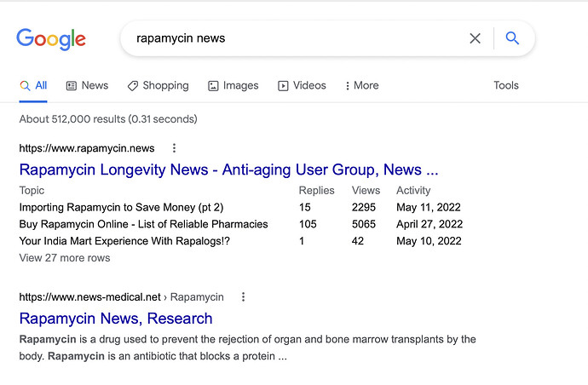The width and height of the screenshot is (588, 385).
Task: Click the 2295 views value
Action: pyautogui.click(x=364, y=207)
